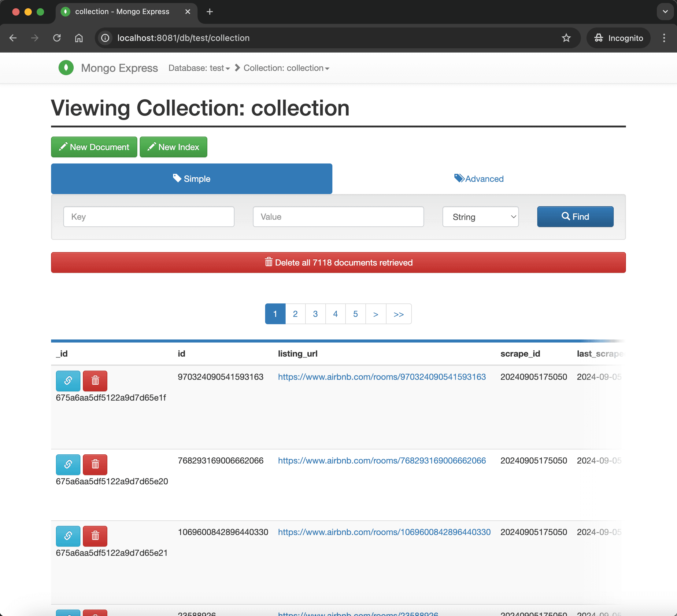Click the New Index button
The width and height of the screenshot is (677, 616).
(x=173, y=147)
